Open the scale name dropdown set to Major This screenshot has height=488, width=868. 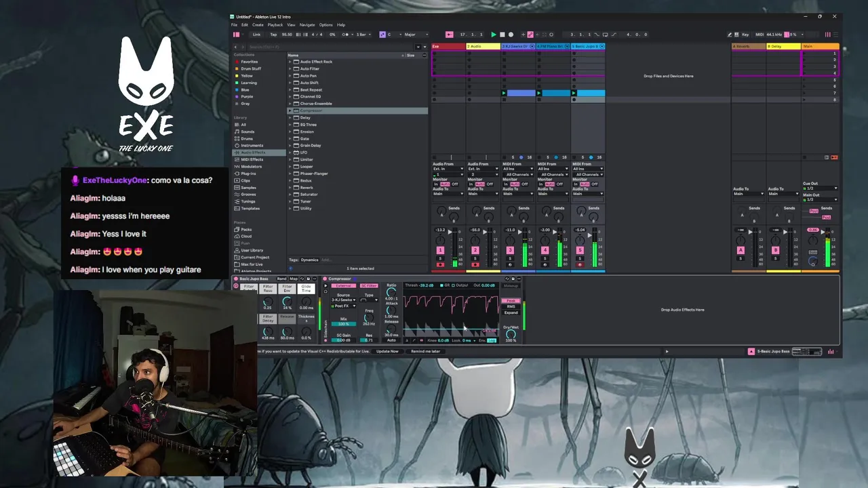click(x=417, y=35)
